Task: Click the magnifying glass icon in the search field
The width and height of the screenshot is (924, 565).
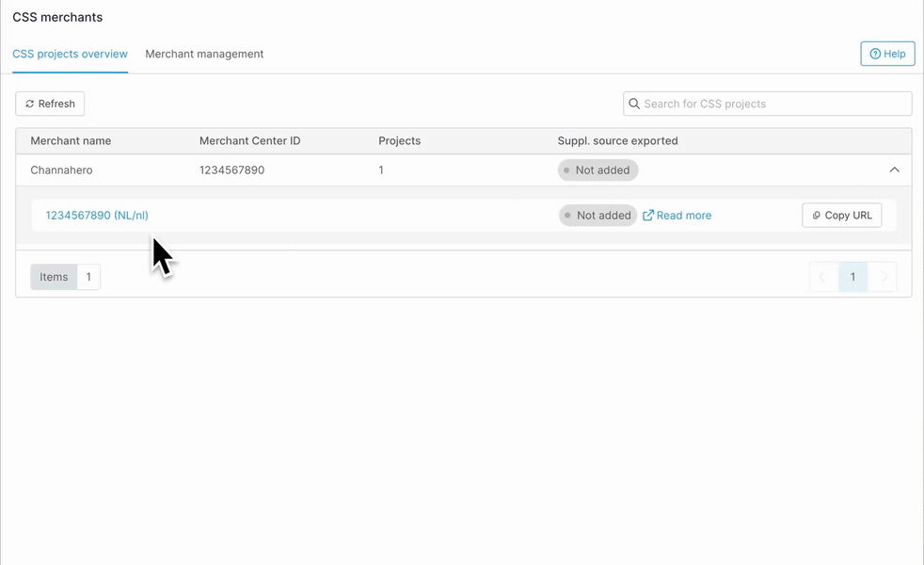Action: click(x=634, y=104)
